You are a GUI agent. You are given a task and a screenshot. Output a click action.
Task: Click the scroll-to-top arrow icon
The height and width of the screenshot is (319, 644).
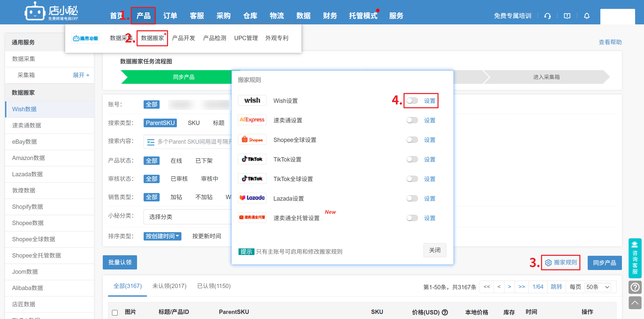(x=635, y=303)
